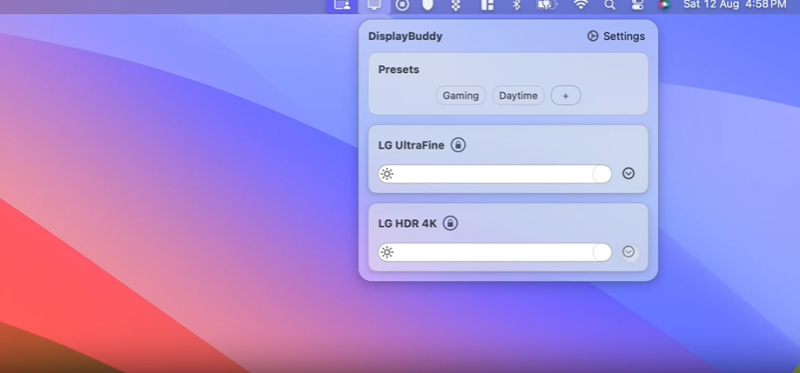
Task: Open the Bluetooth menu
Action: pyautogui.click(x=516, y=5)
